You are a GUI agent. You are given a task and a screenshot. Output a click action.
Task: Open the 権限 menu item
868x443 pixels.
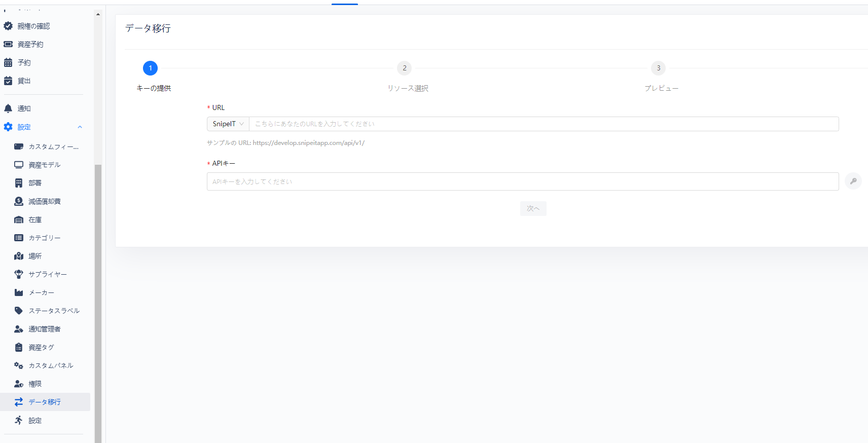45,384
